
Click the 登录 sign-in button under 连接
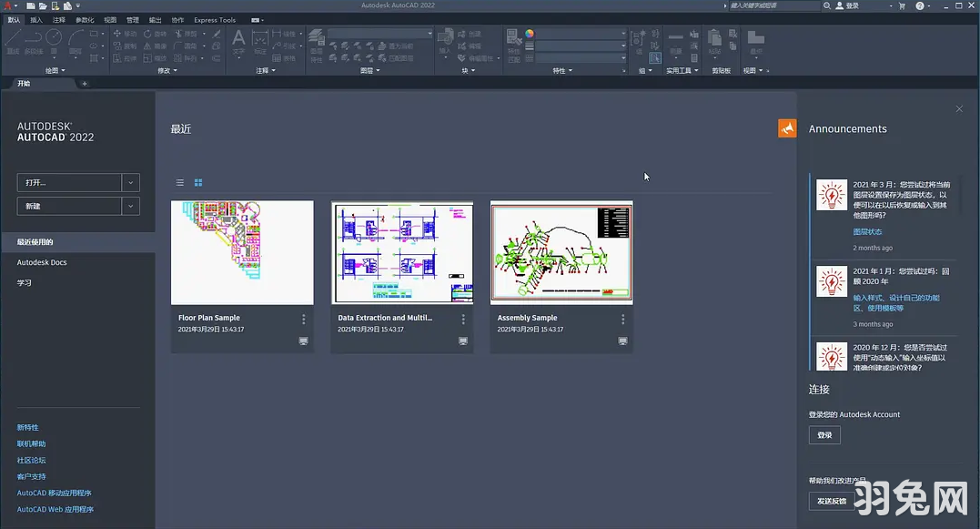click(x=824, y=436)
